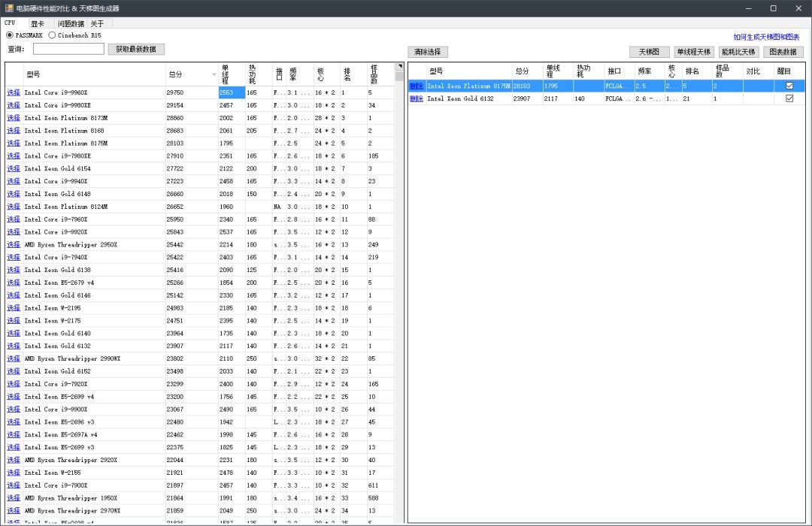
Task: Click the left table scrollbar up arrow
Action: pyautogui.click(x=399, y=67)
